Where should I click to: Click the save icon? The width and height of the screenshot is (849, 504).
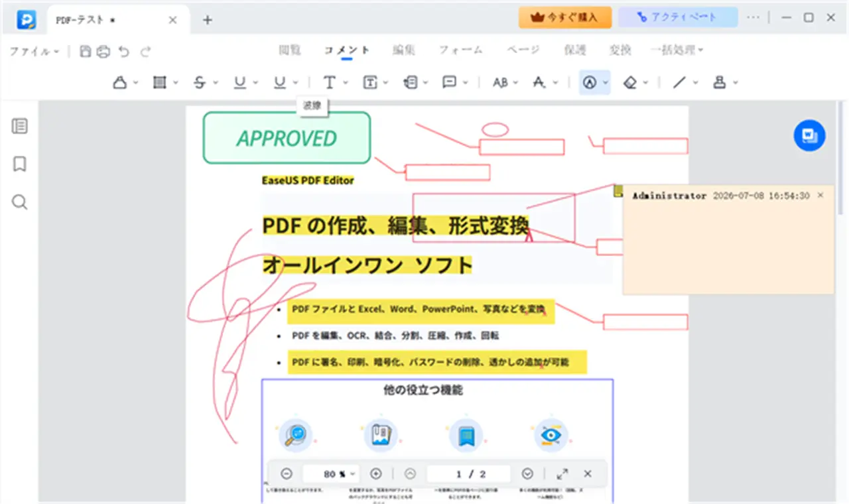pyautogui.click(x=86, y=51)
